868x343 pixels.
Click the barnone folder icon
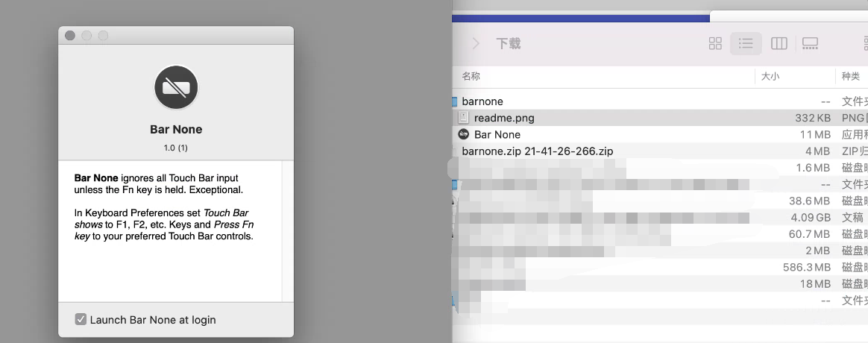(454, 101)
